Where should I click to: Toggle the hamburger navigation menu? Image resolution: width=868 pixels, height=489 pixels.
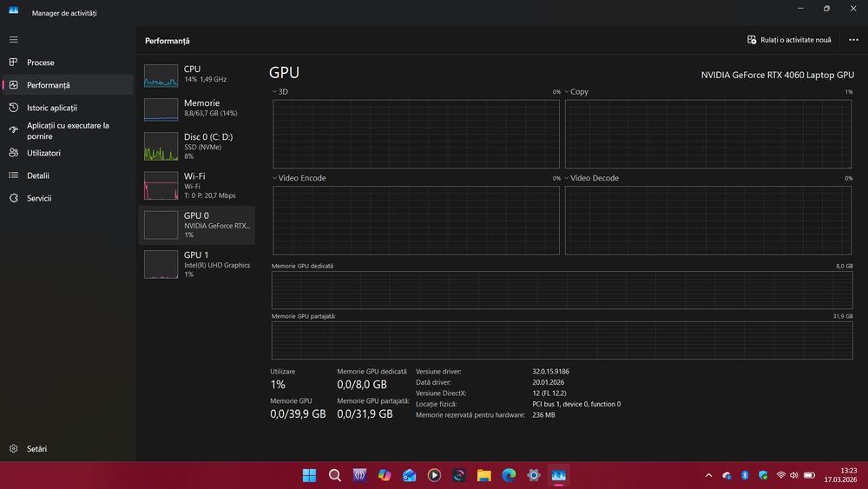pyautogui.click(x=13, y=40)
